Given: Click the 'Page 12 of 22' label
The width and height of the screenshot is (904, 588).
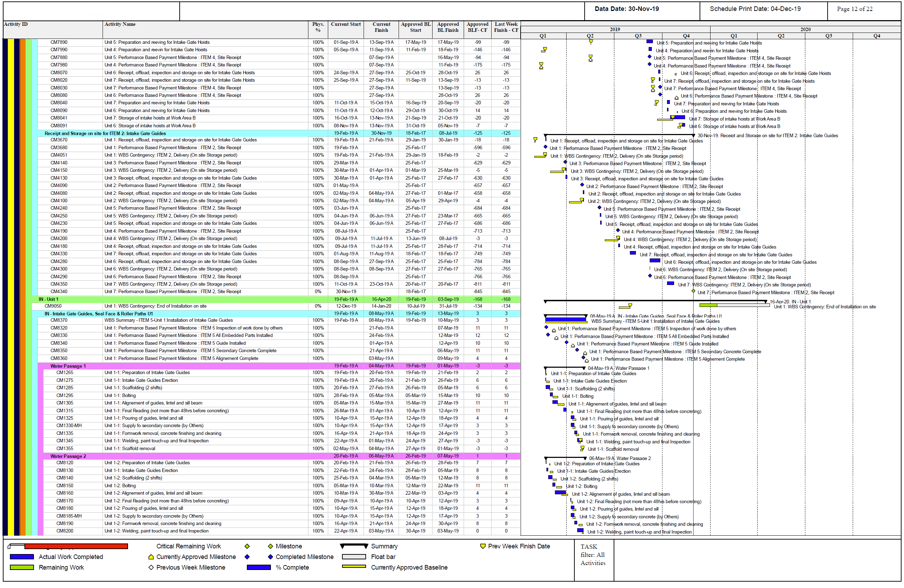Looking at the screenshot, I should click(854, 9).
